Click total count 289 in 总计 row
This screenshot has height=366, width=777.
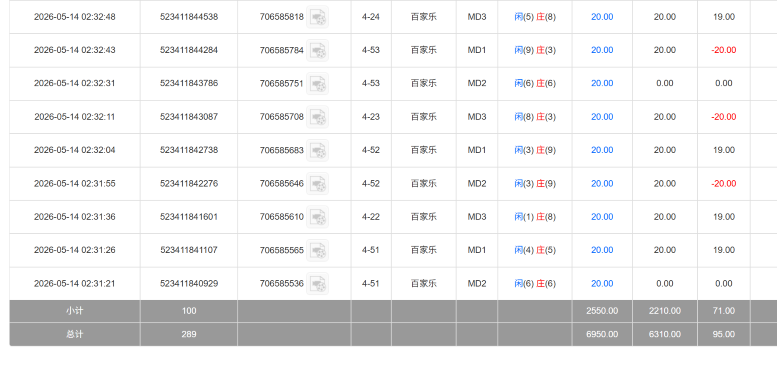189,334
